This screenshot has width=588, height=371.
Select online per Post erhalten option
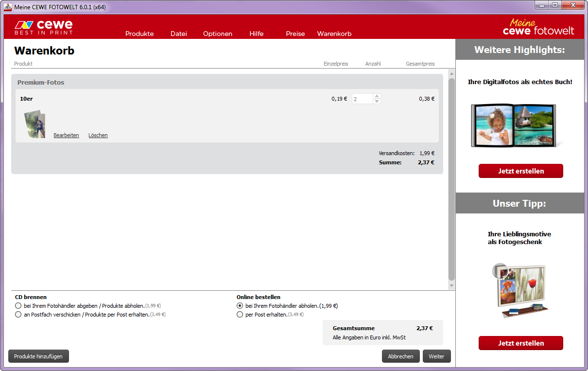[240, 315]
